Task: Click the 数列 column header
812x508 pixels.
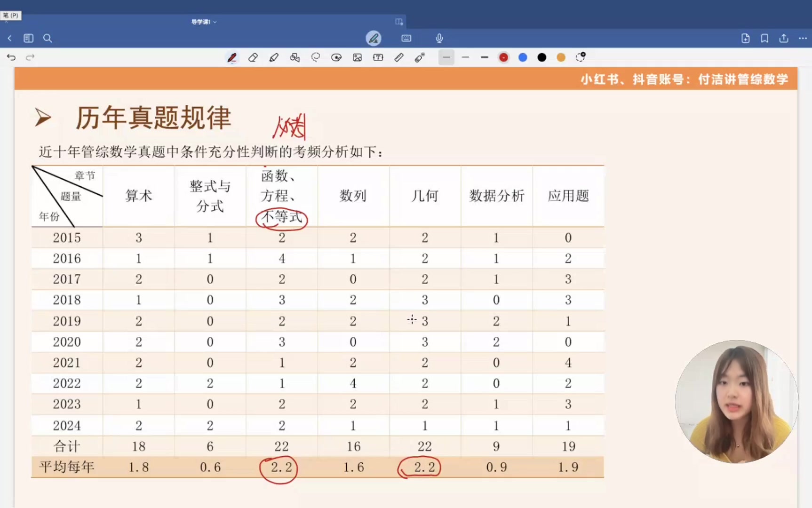Action: 353,196
